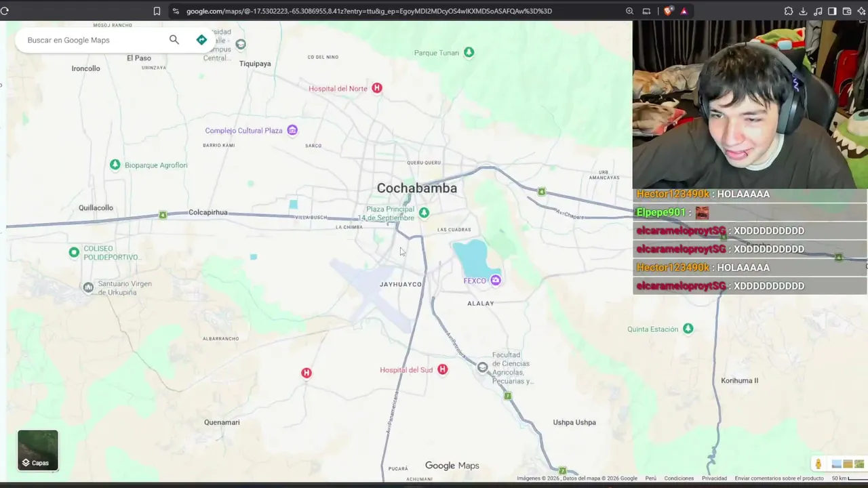Click Enviar comentarios sobre el producto link
Image resolution: width=868 pixels, height=488 pixels.
coord(779,479)
